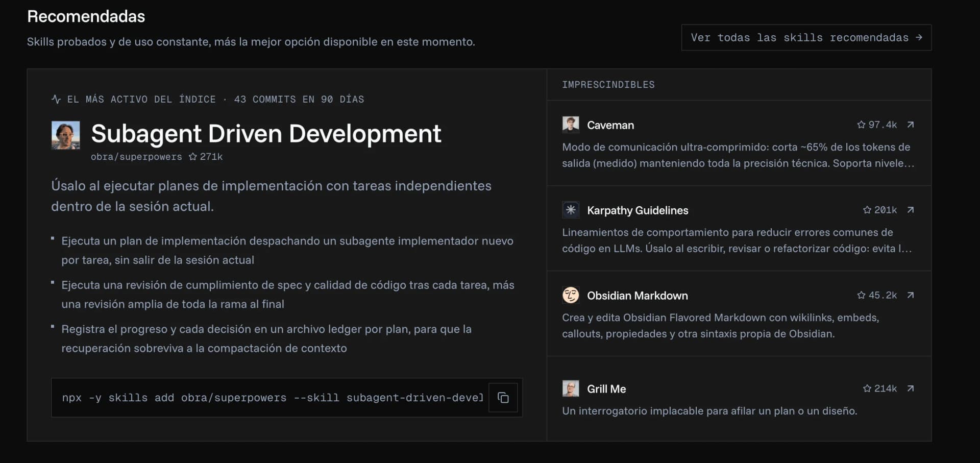
Task: Click the Obsidian Markdown face avatar
Action: point(571,295)
